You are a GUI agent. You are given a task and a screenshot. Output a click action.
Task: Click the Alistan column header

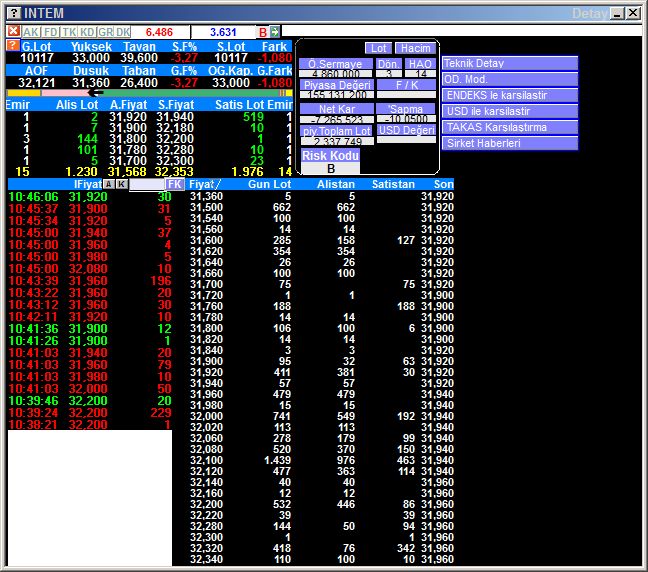pos(336,184)
